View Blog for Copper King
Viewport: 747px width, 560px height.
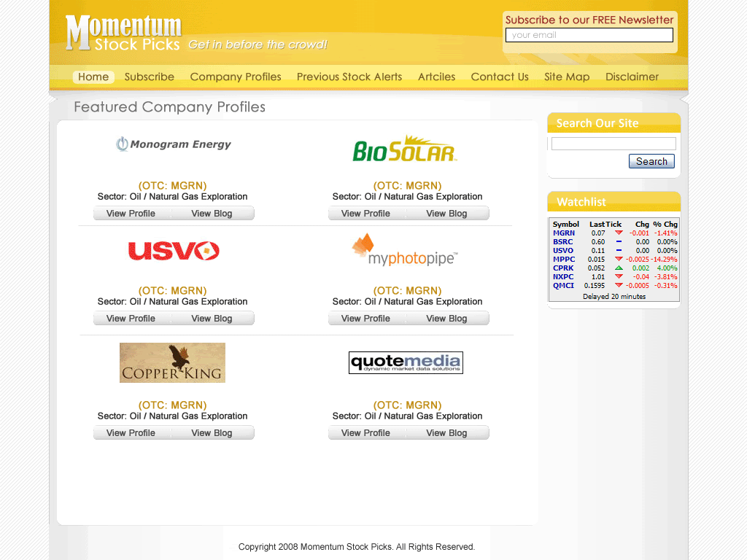(212, 433)
